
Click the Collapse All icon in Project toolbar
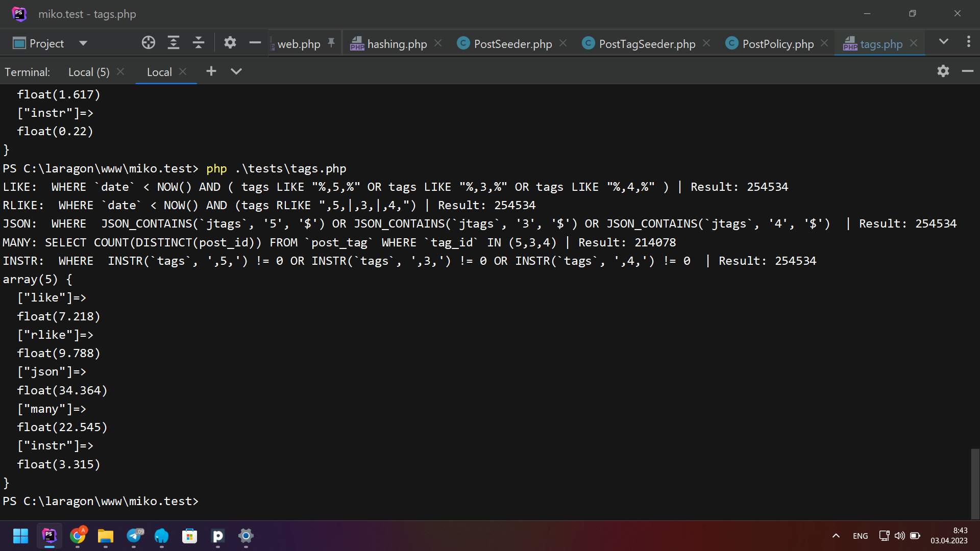tap(199, 43)
